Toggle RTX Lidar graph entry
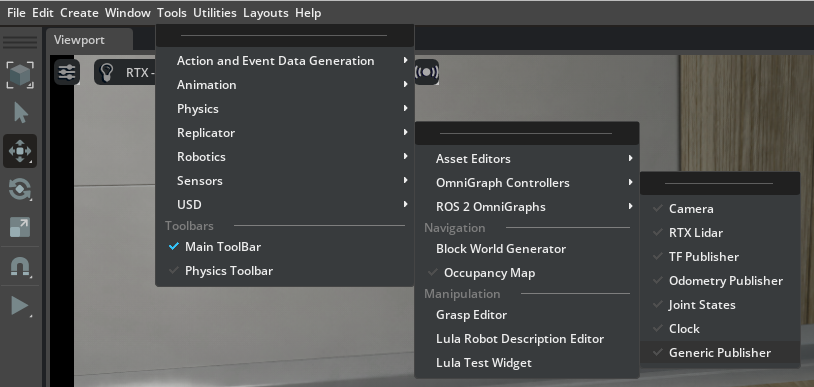 pyautogui.click(x=720, y=233)
